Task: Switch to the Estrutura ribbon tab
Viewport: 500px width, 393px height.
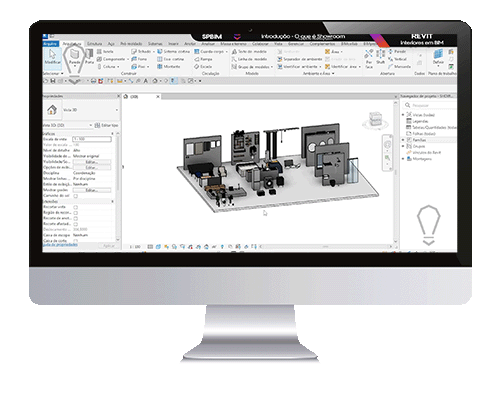Action: [x=94, y=44]
